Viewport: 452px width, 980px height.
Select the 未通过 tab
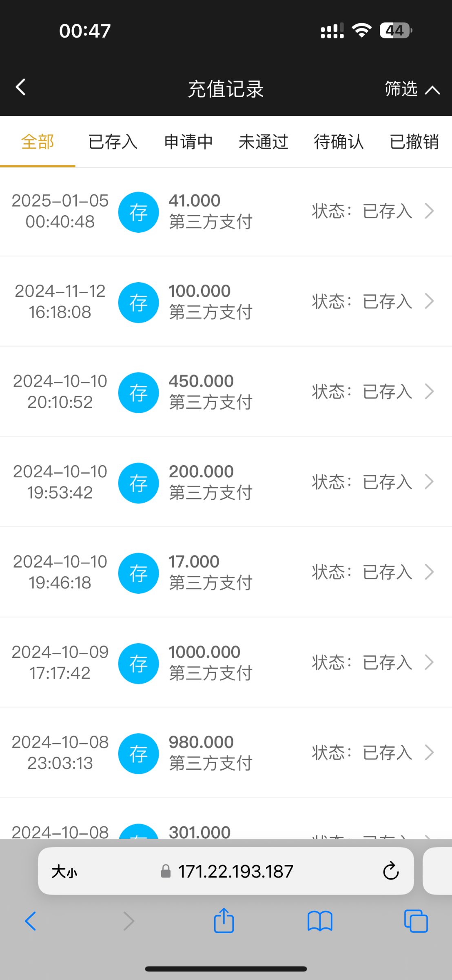[x=264, y=142]
